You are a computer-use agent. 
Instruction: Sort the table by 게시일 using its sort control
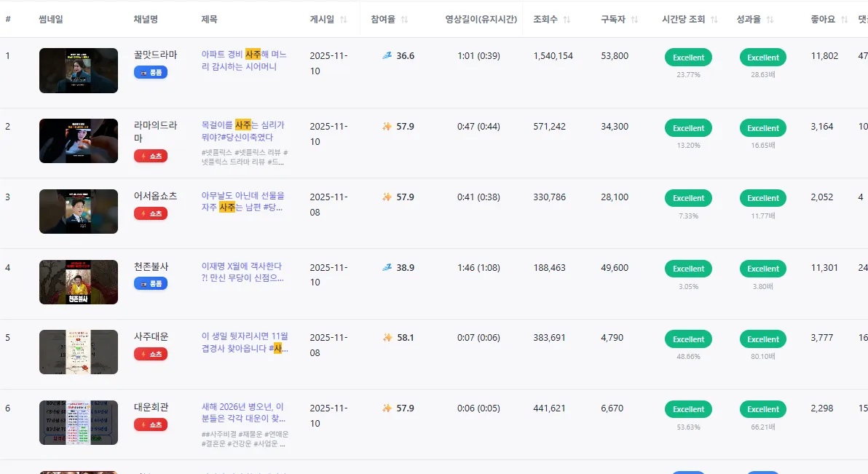(342, 20)
